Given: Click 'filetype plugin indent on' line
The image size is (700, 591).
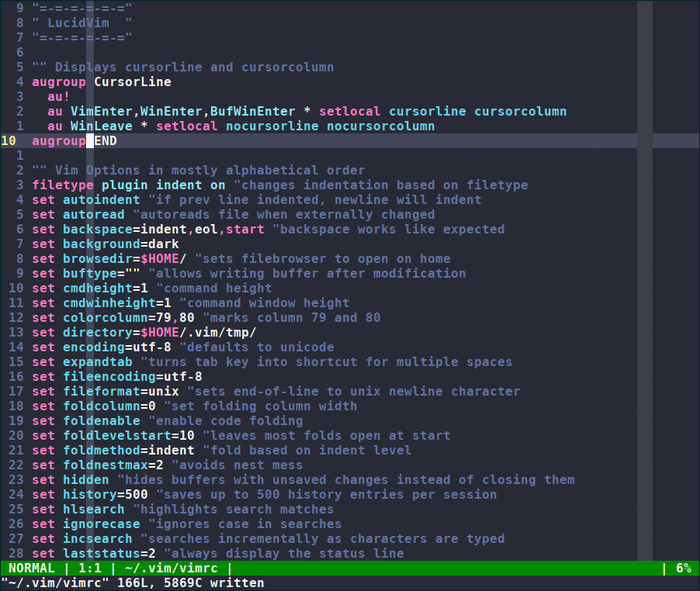Looking at the screenshot, I should click(x=129, y=185).
